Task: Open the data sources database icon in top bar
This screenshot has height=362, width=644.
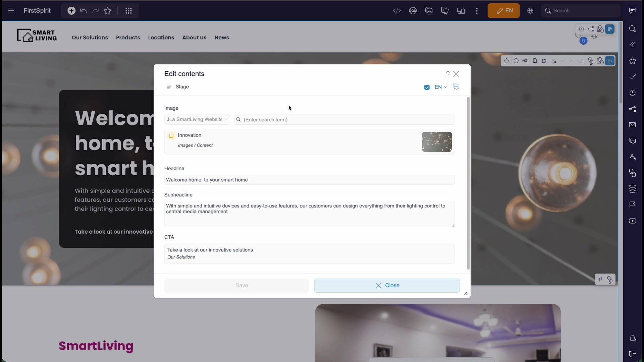Action: (x=429, y=11)
